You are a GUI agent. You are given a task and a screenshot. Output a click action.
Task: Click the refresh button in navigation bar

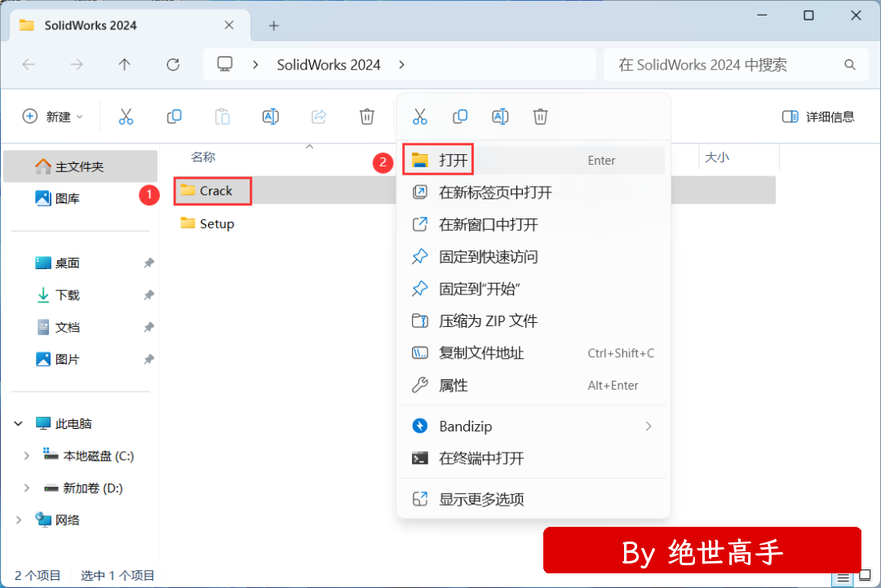(173, 64)
